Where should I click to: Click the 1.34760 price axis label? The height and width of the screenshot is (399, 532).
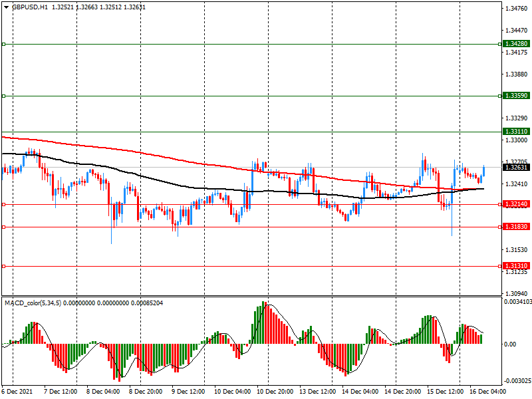pyautogui.click(x=517, y=9)
